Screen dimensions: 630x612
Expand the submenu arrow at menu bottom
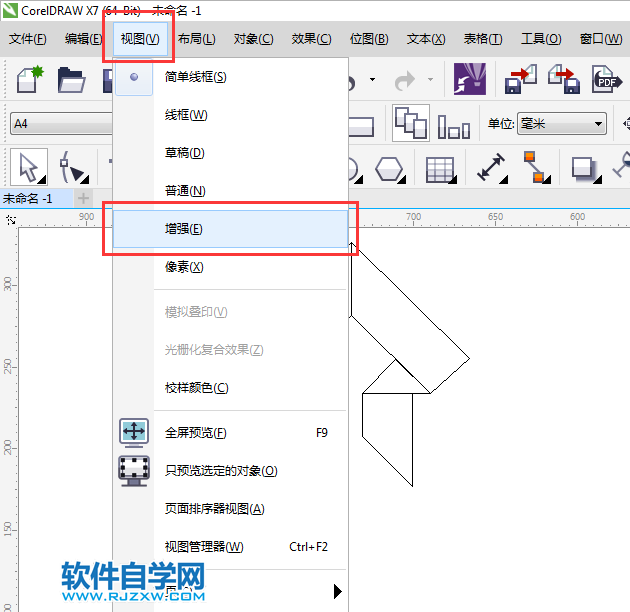pyautogui.click(x=338, y=591)
